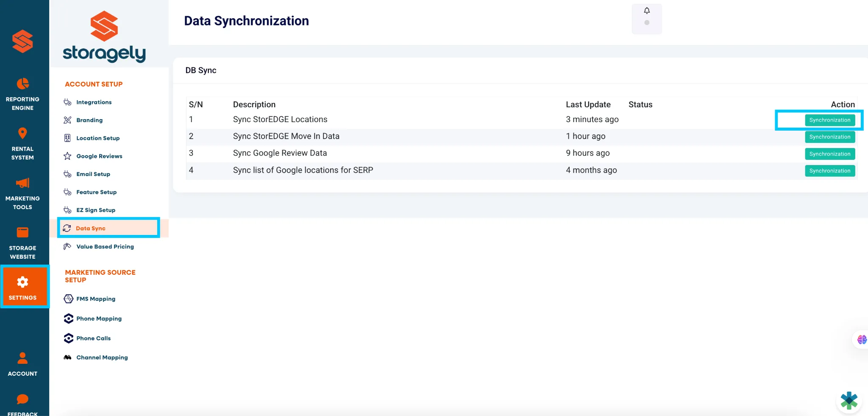868x416 pixels.
Task: Click the Google Reviews star icon
Action: pos(67,156)
